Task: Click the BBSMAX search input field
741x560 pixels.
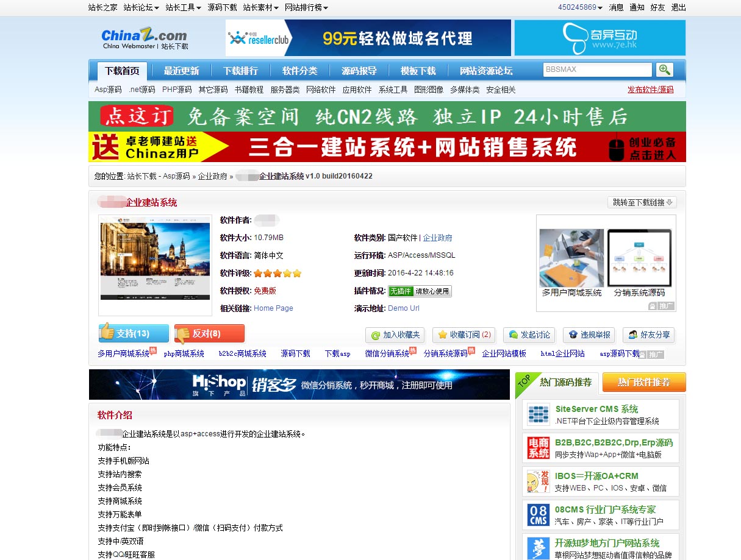Action: 597,69
